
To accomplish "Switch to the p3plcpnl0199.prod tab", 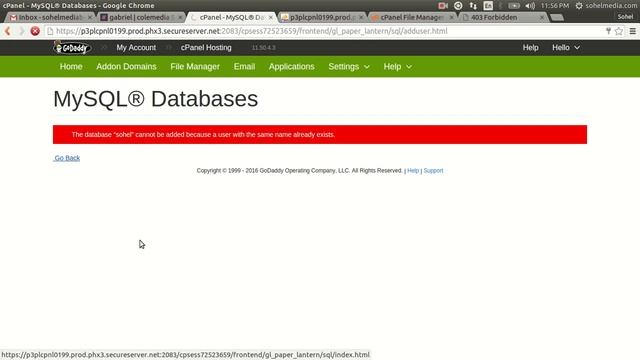I will pyautogui.click(x=321, y=17).
